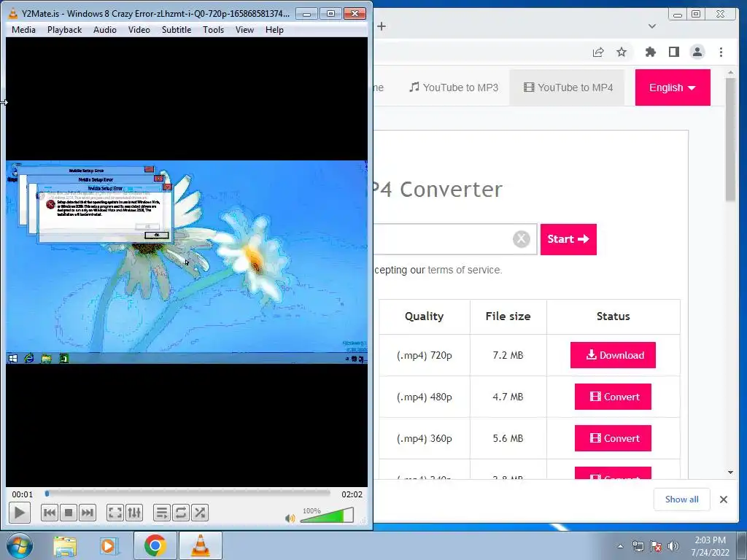The image size is (747, 560).
Task: Stop playback in VLC
Action: coord(69,513)
